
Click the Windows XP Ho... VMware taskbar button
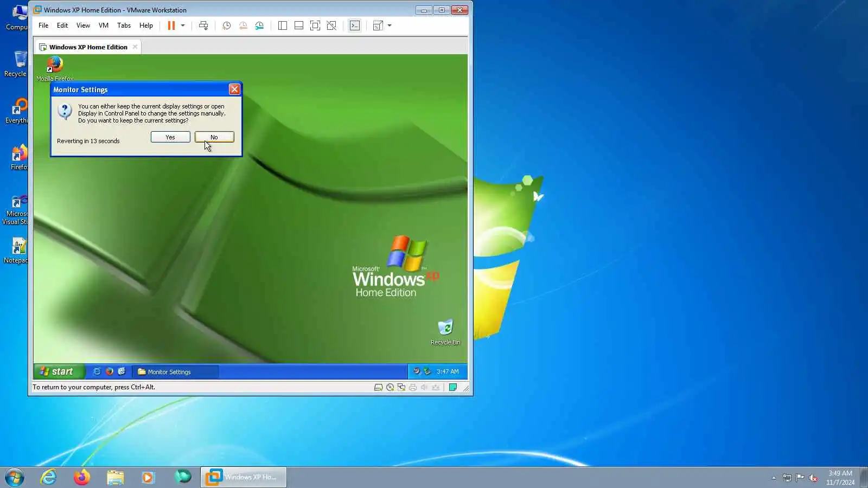tap(244, 477)
